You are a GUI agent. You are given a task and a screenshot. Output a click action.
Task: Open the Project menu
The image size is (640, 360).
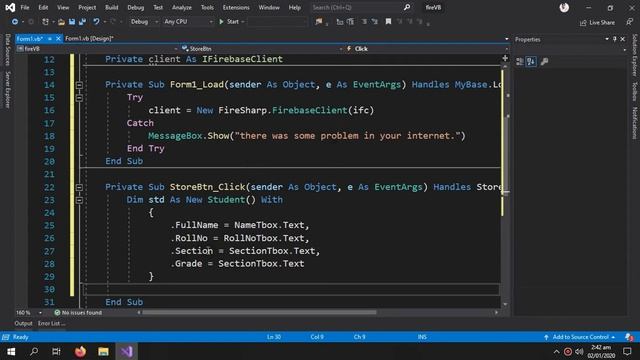87,7
